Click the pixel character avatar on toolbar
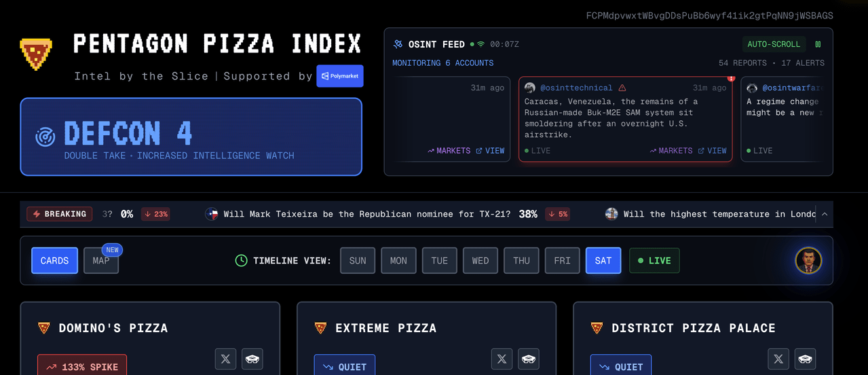Image resolution: width=868 pixels, height=375 pixels. point(808,260)
